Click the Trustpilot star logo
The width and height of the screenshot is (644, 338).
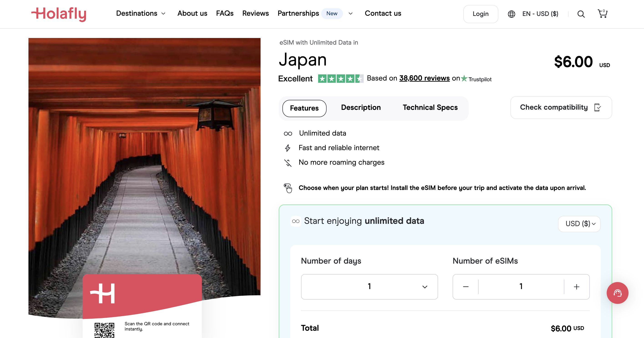[x=464, y=78]
